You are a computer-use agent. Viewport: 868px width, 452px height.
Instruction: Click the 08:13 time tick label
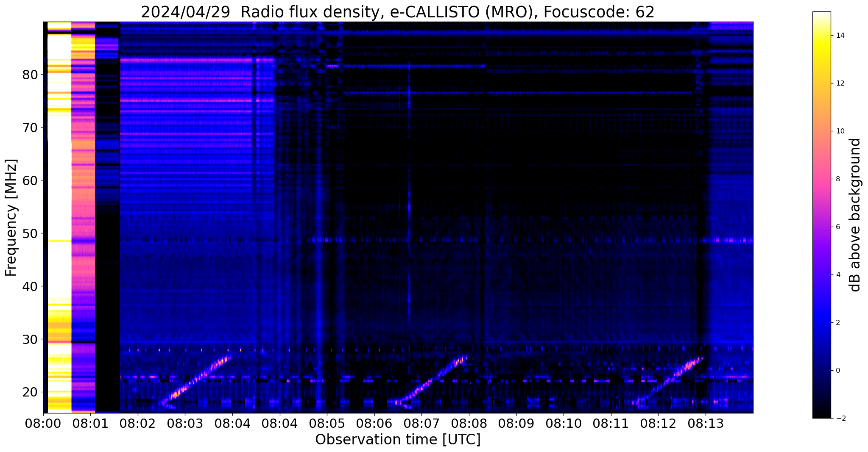pos(706,423)
